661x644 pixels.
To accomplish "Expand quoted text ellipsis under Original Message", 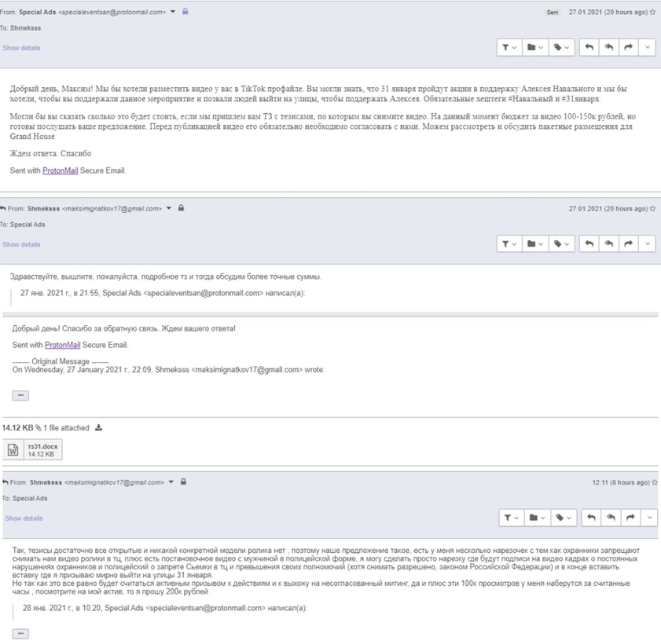I will point(20,396).
